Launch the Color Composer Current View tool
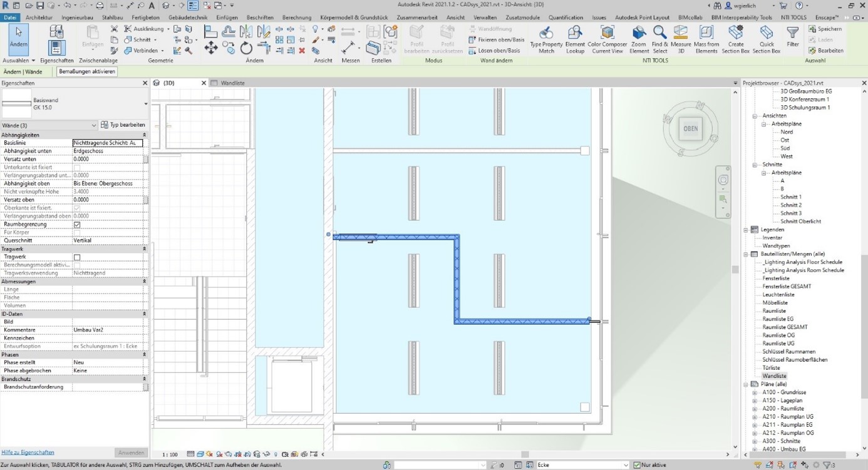Screen dimensions: 868x470 (x=607, y=39)
